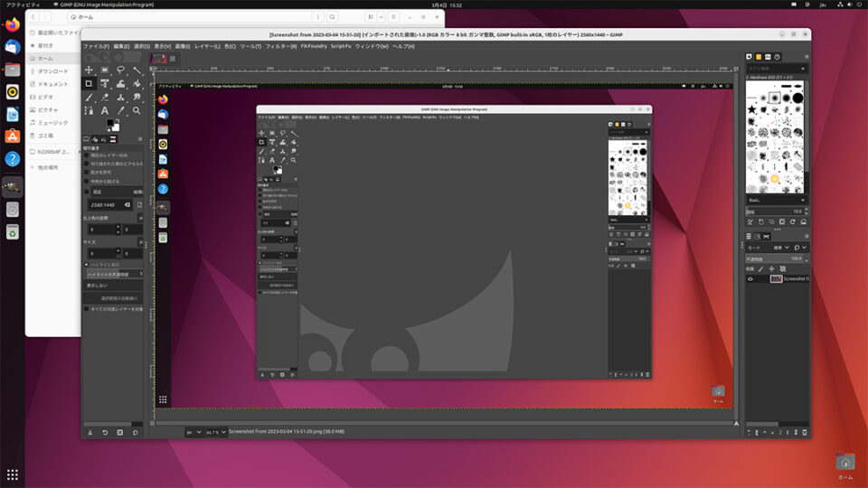Click search icon in Files window
The height and width of the screenshot is (488, 868).
[332, 17]
